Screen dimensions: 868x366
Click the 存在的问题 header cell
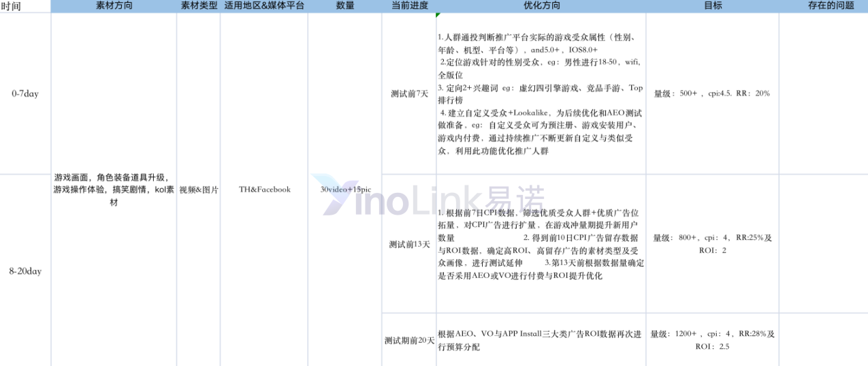coord(824,5)
